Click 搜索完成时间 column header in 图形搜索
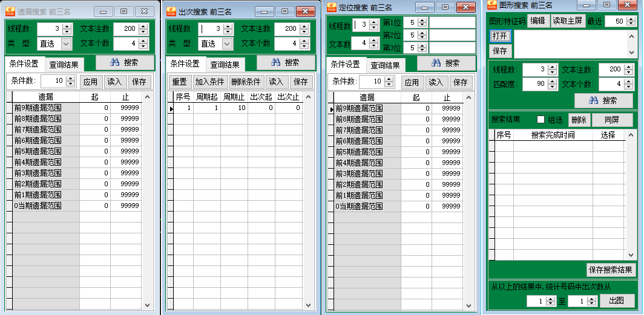 pos(553,135)
